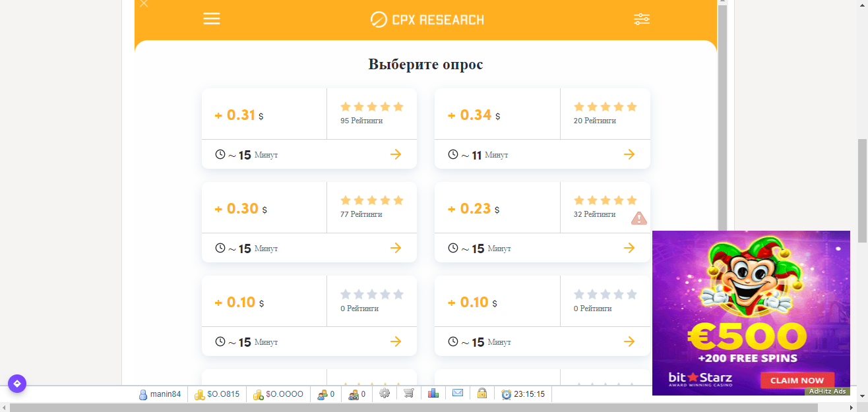Image resolution: width=868 pixels, height=412 pixels.
Task: Click the '+ 0.34 $' reward amount
Action: pyautogui.click(x=474, y=115)
